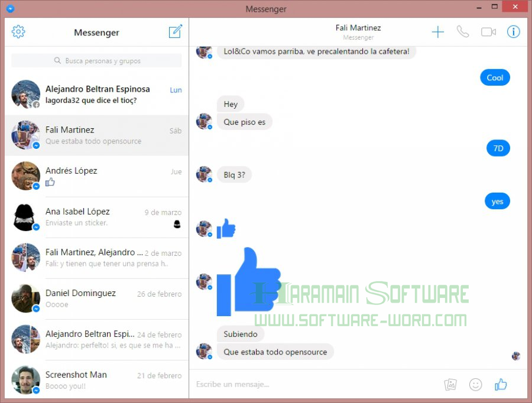Click the '7D' sent message bubble
The width and height of the screenshot is (532, 403).
[x=498, y=148]
